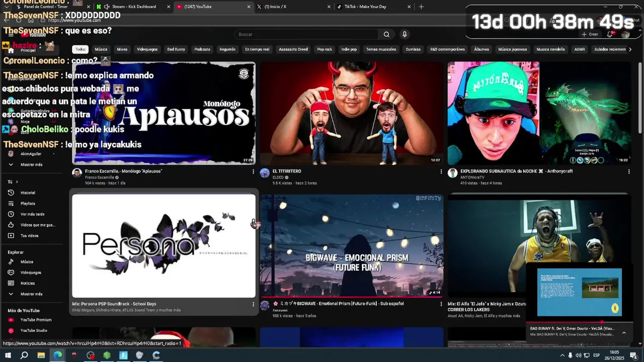
Task: Expand the miniplayer Bad Bunny queue
Action: tap(624, 332)
